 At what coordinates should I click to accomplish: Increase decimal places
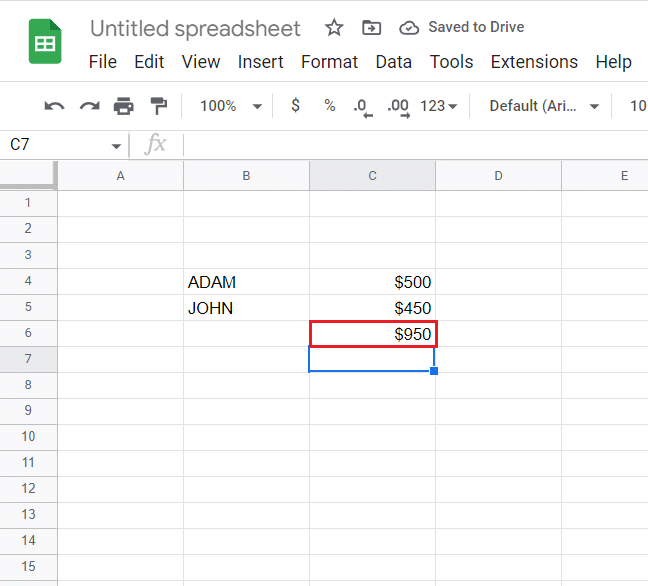(398, 107)
